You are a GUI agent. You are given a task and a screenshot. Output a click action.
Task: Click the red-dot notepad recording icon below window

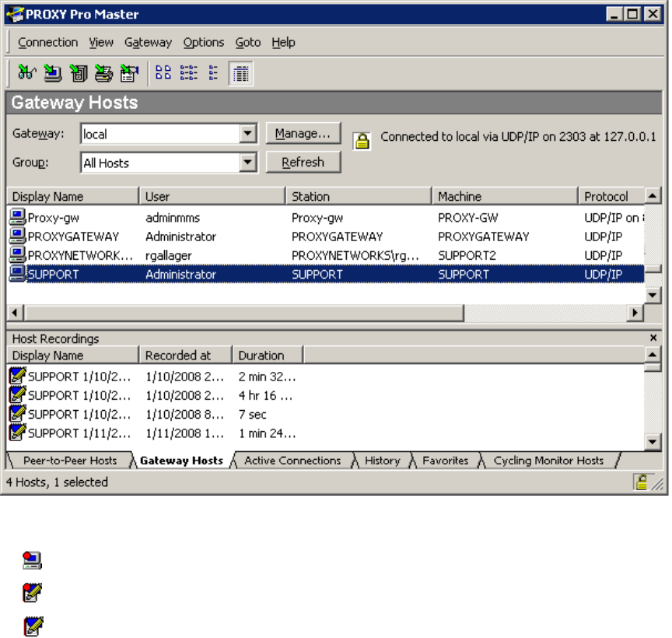33,593
